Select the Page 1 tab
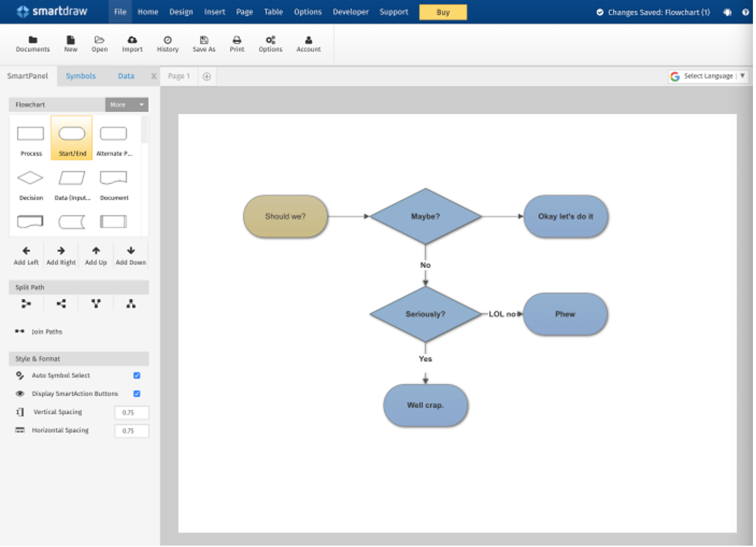Viewport: 756px width, 547px height. tap(179, 76)
